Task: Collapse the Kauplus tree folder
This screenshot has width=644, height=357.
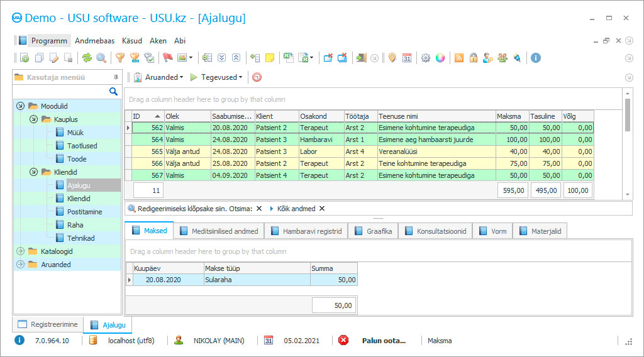Action: click(x=33, y=119)
